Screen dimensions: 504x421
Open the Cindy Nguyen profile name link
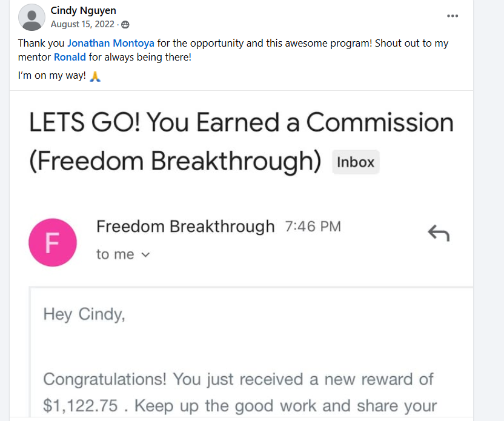click(83, 11)
